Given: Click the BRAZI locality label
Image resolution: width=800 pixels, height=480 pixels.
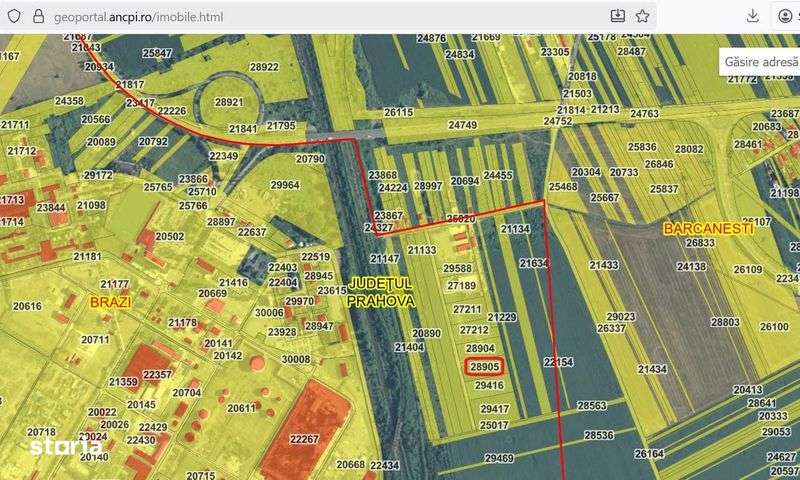Looking at the screenshot, I should 111,302.
